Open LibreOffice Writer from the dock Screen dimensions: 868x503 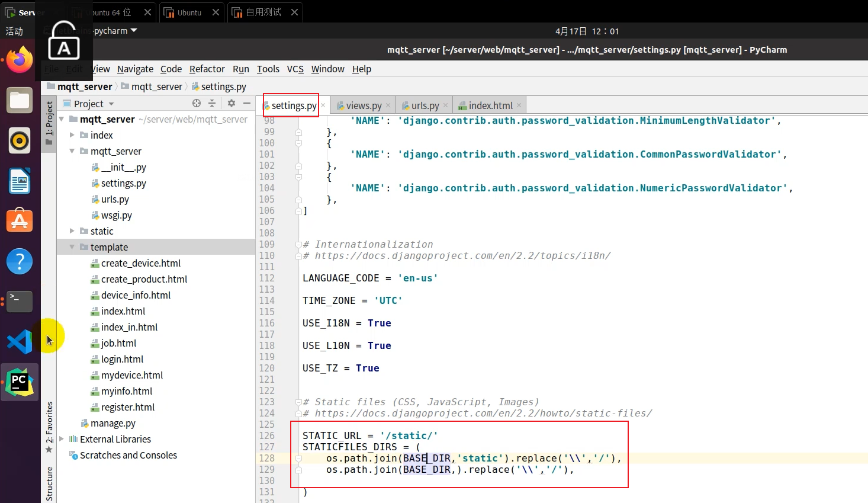[x=20, y=181]
